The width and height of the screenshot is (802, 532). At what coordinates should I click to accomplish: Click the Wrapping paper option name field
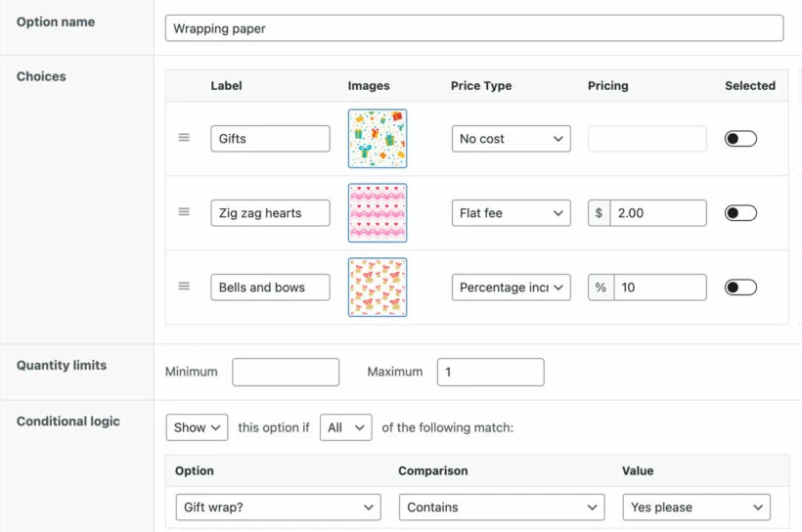(x=474, y=28)
